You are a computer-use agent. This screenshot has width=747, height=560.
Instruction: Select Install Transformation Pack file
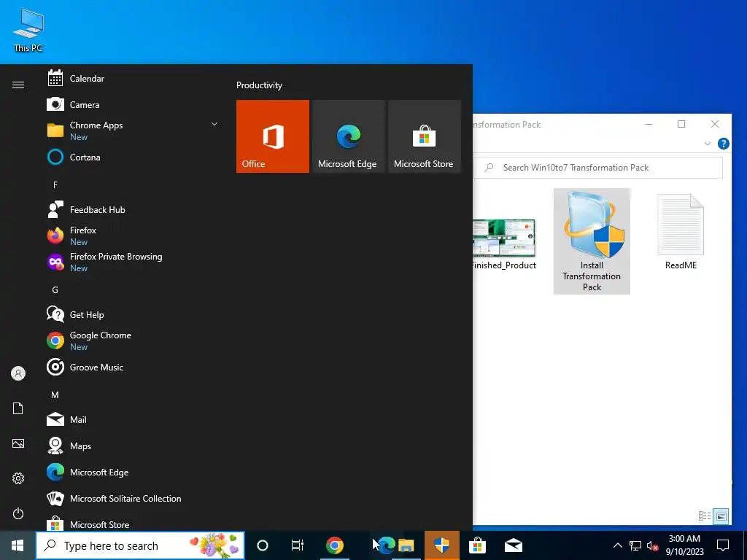(592, 241)
